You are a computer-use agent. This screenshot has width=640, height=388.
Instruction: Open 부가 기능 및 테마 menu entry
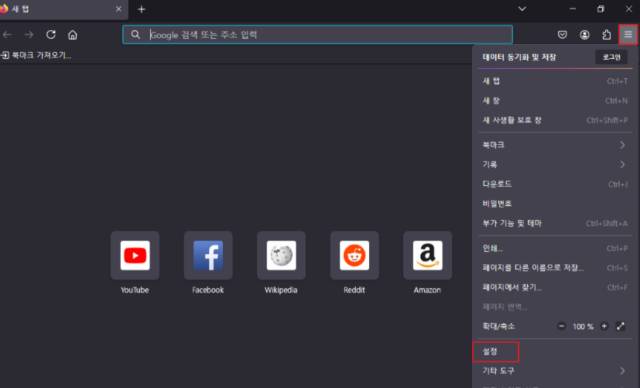pyautogui.click(x=555, y=223)
